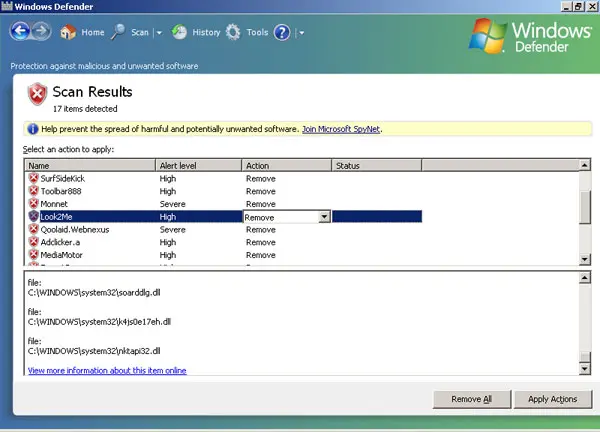Click threat list scrollbar up arrow
600x432 pixels.
click(x=584, y=165)
